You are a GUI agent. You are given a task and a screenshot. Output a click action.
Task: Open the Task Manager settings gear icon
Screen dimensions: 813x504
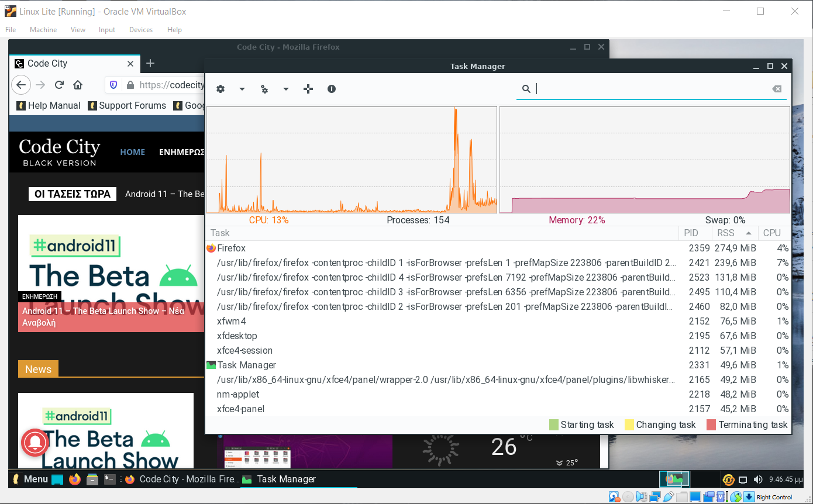coord(221,89)
